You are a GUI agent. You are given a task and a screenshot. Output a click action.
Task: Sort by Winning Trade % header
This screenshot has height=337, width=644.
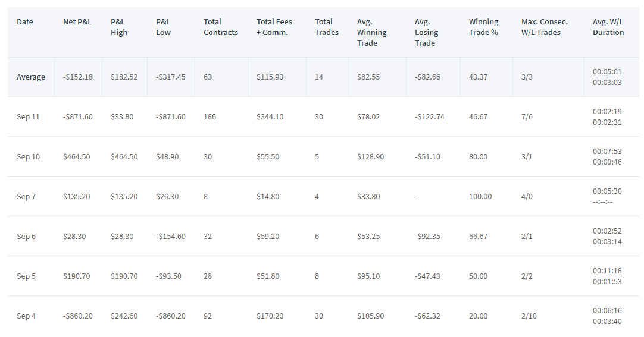tap(483, 27)
